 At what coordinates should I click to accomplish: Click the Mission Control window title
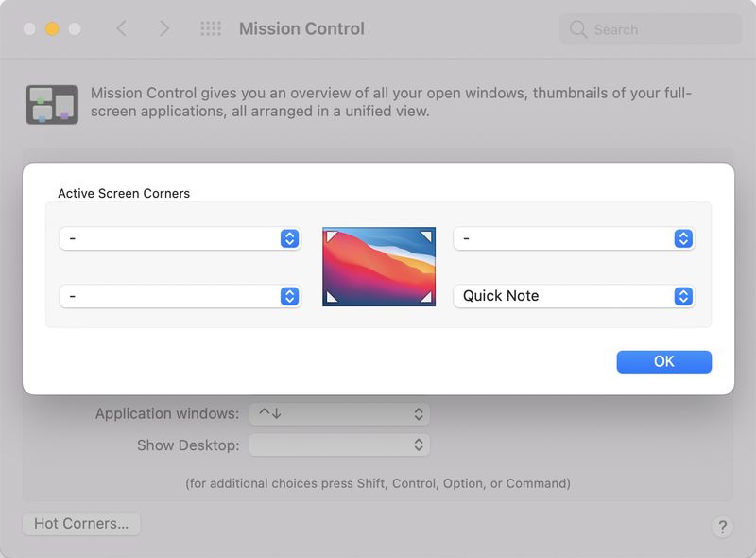coord(301,29)
